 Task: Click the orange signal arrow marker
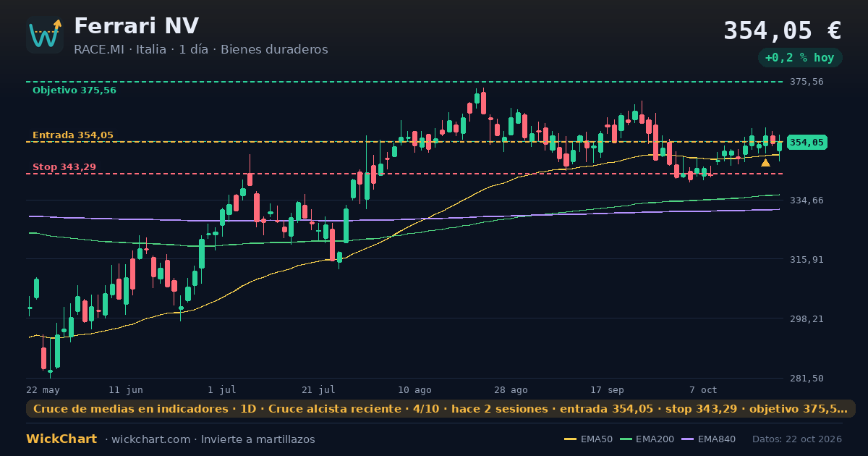(765, 163)
